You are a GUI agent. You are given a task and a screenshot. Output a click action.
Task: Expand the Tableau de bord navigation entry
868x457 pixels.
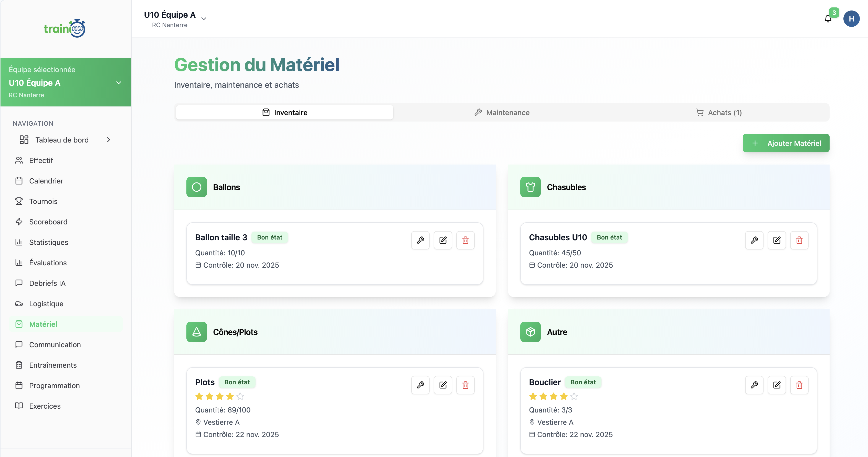(x=108, y=139)
